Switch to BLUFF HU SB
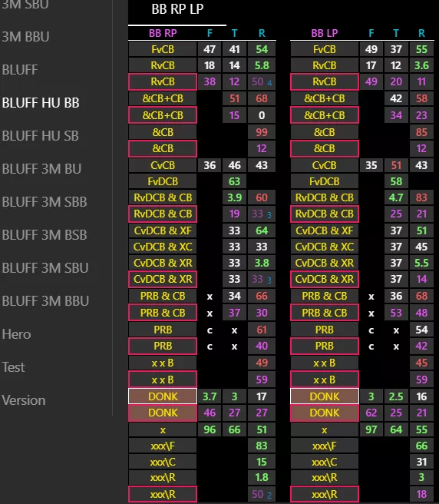The height and width of the screenshot is (504, 439). click(40, 136)
